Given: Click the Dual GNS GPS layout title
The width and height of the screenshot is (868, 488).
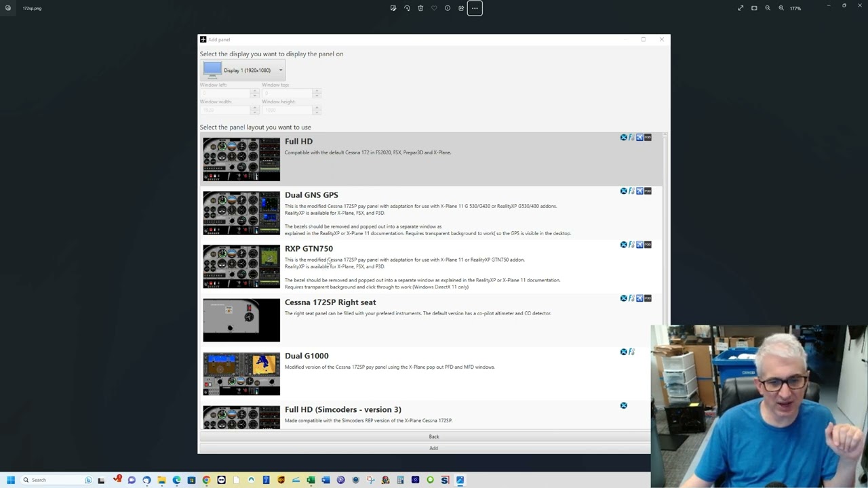Looking at the screenshot, I should tap(311, 195).
